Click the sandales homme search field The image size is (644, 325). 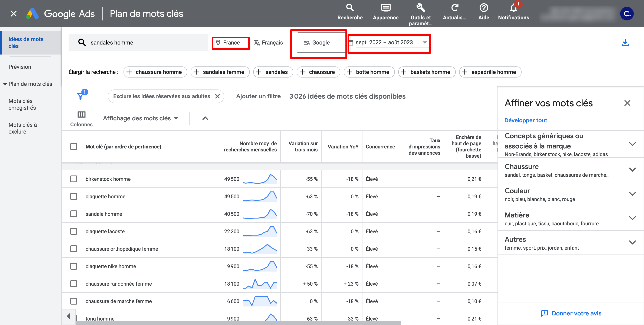tap(138, 43)
